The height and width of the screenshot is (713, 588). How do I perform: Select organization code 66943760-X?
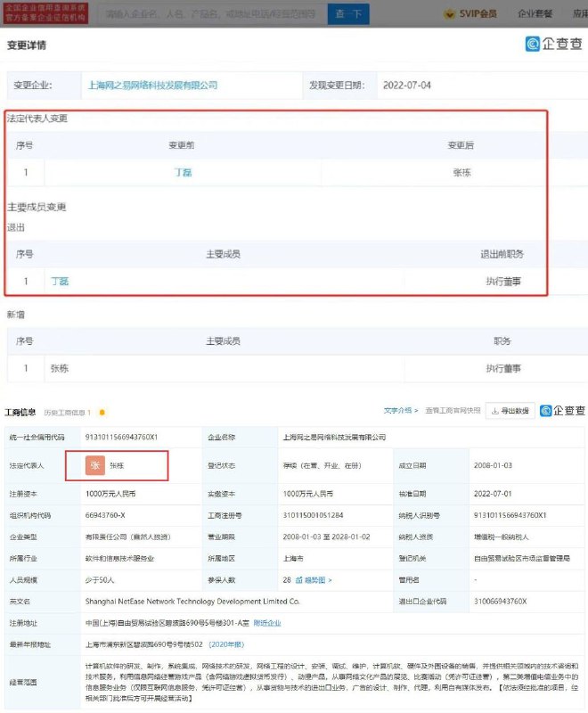(105, 515)
